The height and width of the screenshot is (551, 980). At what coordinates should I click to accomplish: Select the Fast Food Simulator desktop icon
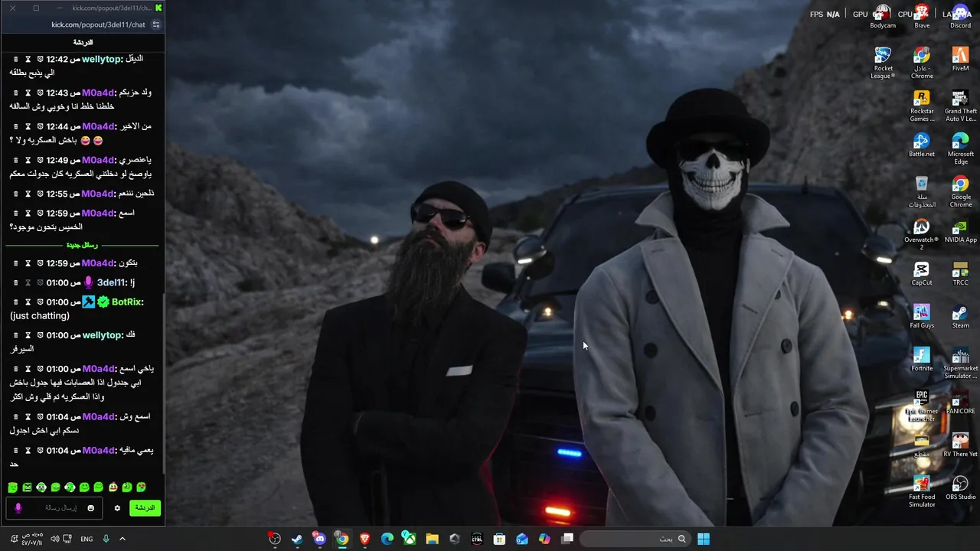coord(922,491)
